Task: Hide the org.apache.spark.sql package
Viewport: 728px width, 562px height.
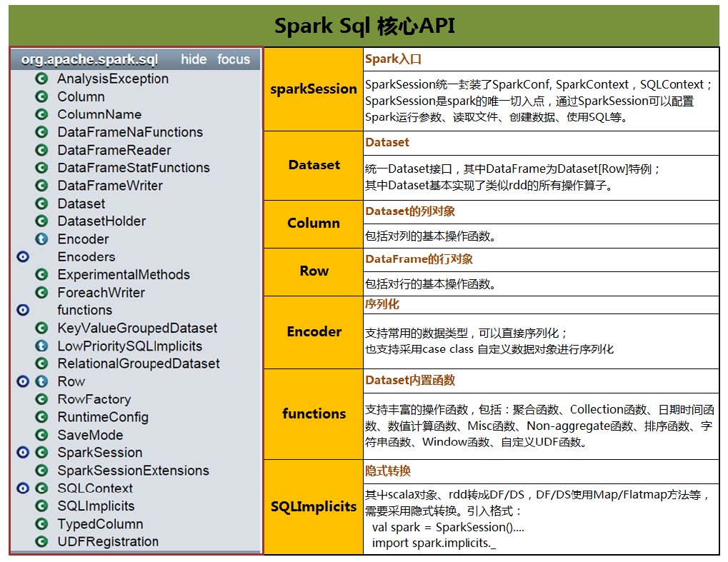Action: (194, 59)
